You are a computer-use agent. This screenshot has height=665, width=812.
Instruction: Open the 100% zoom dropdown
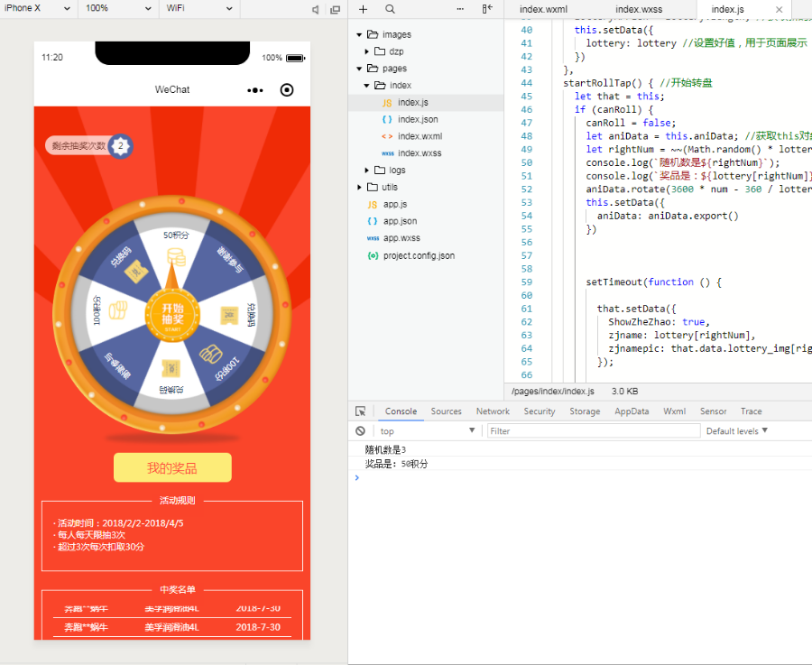click(x=118, y=8)
